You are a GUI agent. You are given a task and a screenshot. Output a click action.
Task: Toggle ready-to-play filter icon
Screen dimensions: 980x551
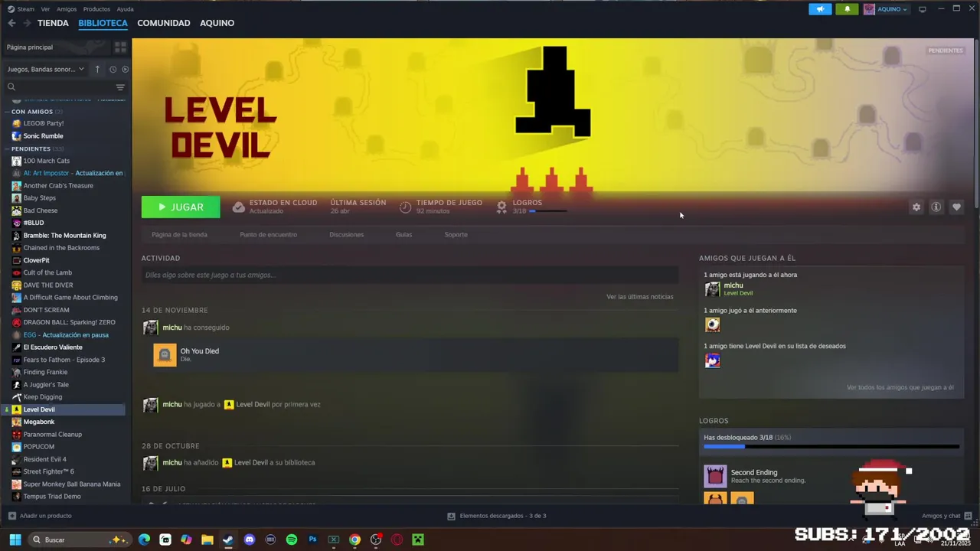[x=125, y=69]
